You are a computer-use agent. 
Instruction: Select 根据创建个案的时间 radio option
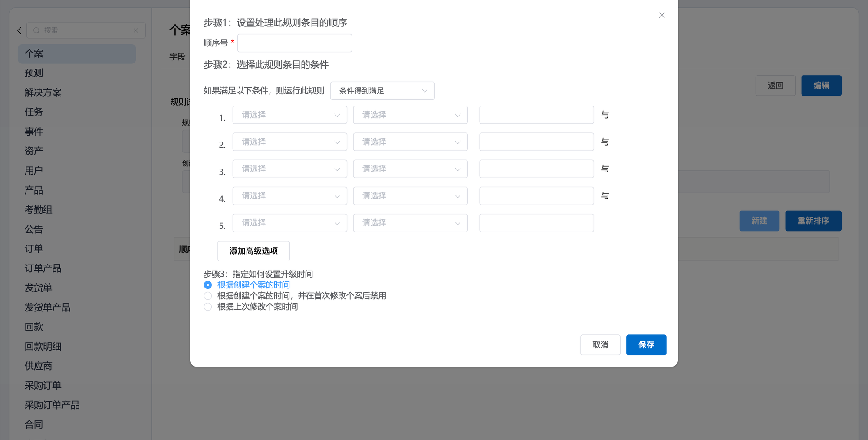click(208, 285)
